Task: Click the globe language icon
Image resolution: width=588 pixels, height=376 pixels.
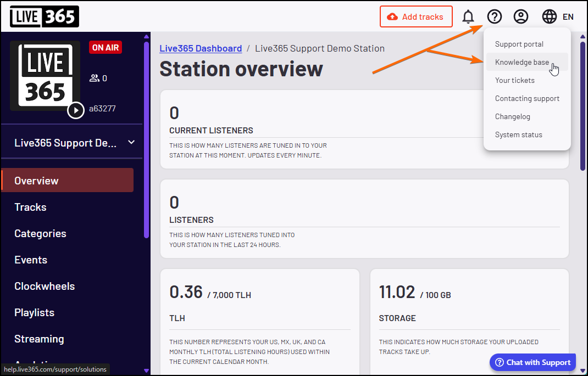Action: [550, 16]
